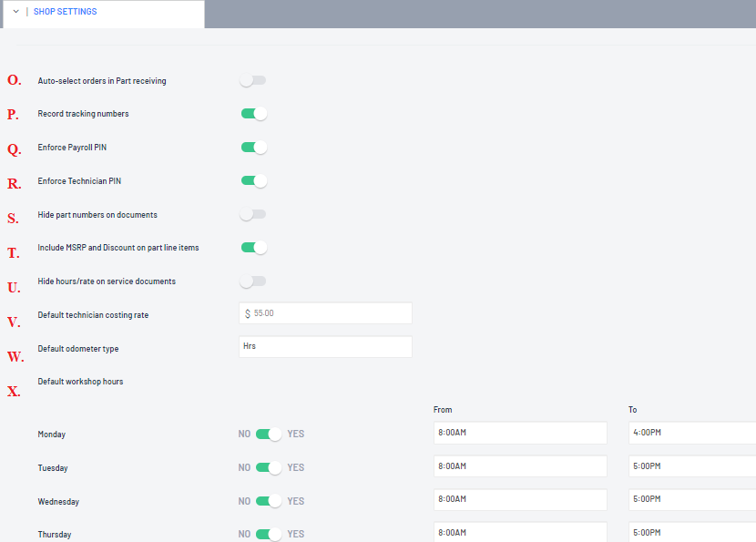756x542 pixels.
Task: Click Hide hours/rate on service documents label
Action: click(107, 281)
